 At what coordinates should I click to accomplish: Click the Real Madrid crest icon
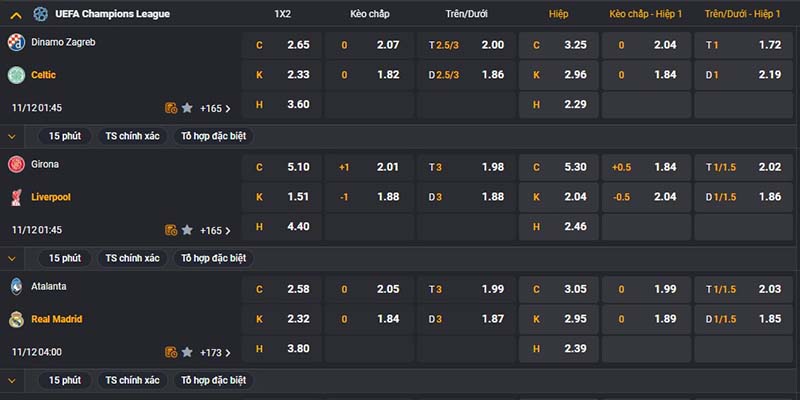[x=16, y=319]
